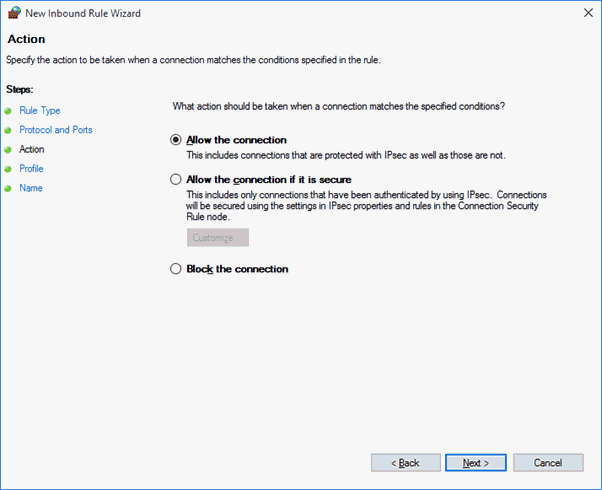
Task: Click the green bullet beside Action step
Action: [x=8, y=150]
